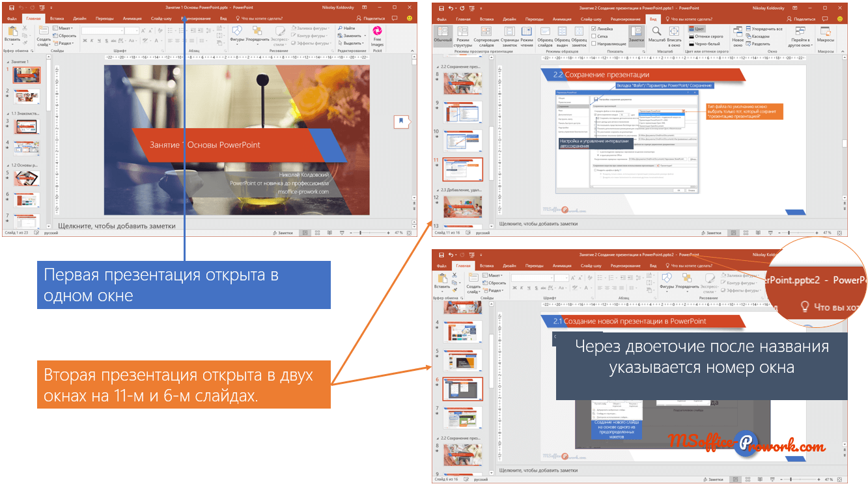Click Сбросить in pptx:2 window
868x486 pixels.
click(x=495, y=282)
